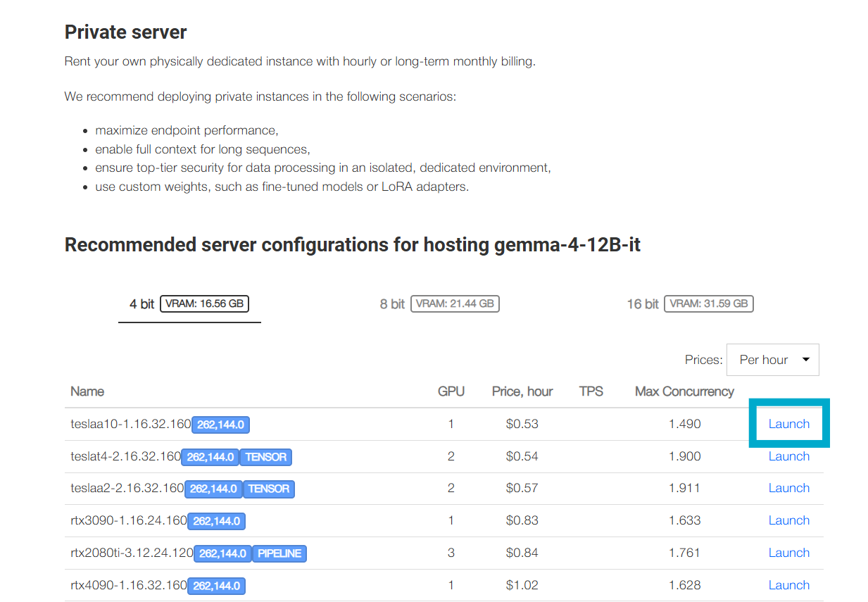
Task: Launch the teslaa10-1.16.32.160 server
Action: 789,424
